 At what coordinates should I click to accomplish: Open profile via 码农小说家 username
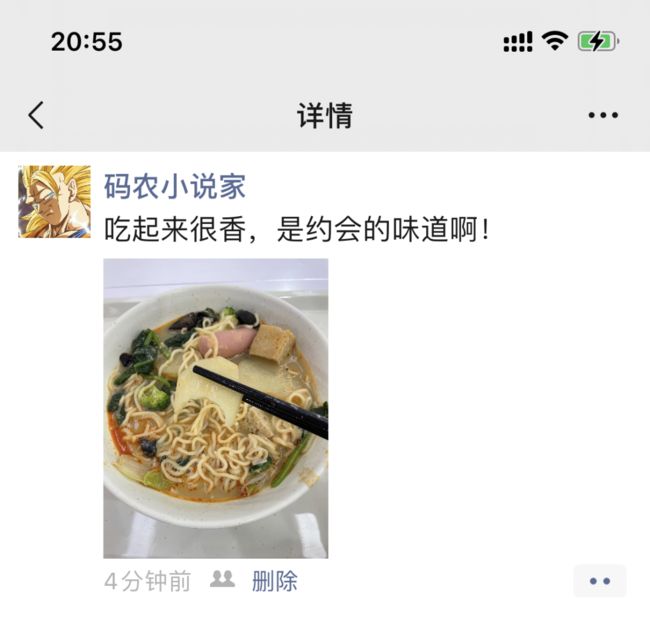(x=175, y=186)
